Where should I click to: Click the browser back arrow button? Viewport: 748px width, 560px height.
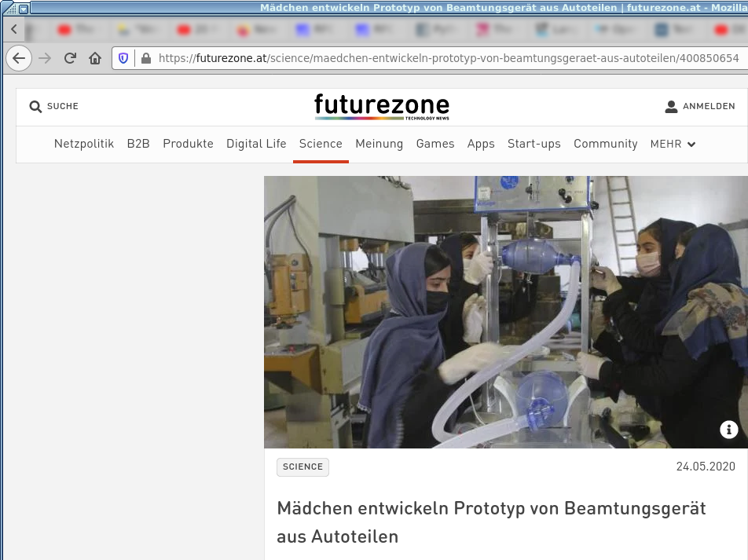click(19, 58)
